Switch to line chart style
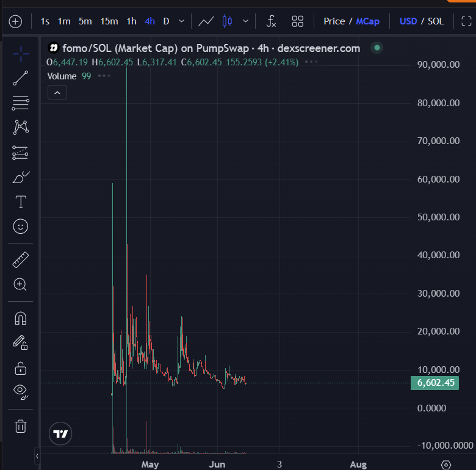 point(206,21)
